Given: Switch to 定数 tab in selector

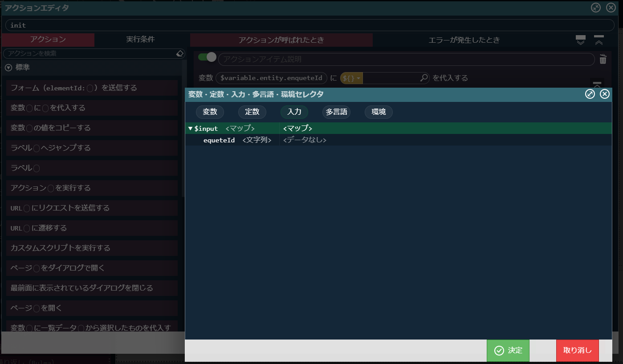Looking at the screenshot, I should click(252, 112).
